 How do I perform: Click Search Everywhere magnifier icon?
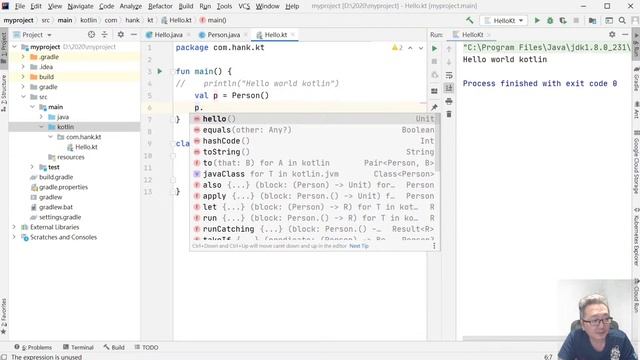(622, 20)
